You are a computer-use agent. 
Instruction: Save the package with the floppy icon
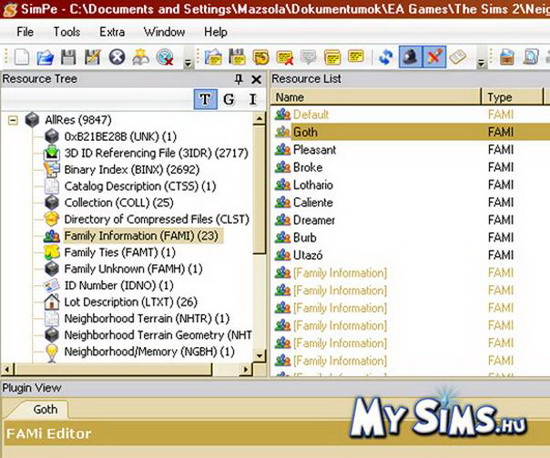click(x=68, y=57)
